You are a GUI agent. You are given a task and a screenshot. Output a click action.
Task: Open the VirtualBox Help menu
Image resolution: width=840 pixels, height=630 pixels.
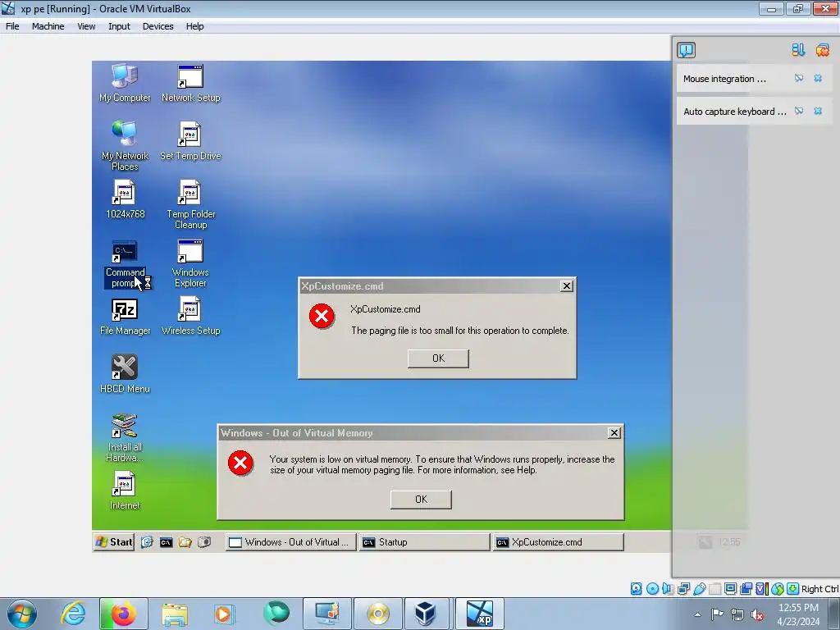194,26
